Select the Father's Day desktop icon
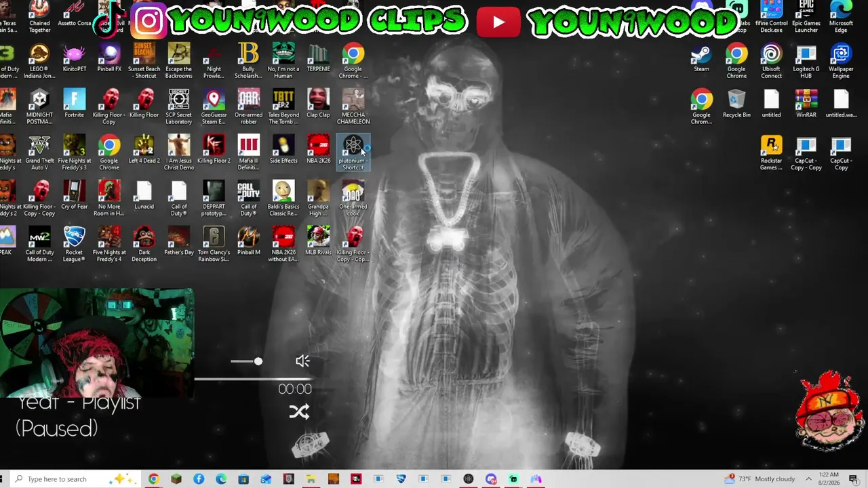This screenshot has width=868, height=488. pos(179,242)
